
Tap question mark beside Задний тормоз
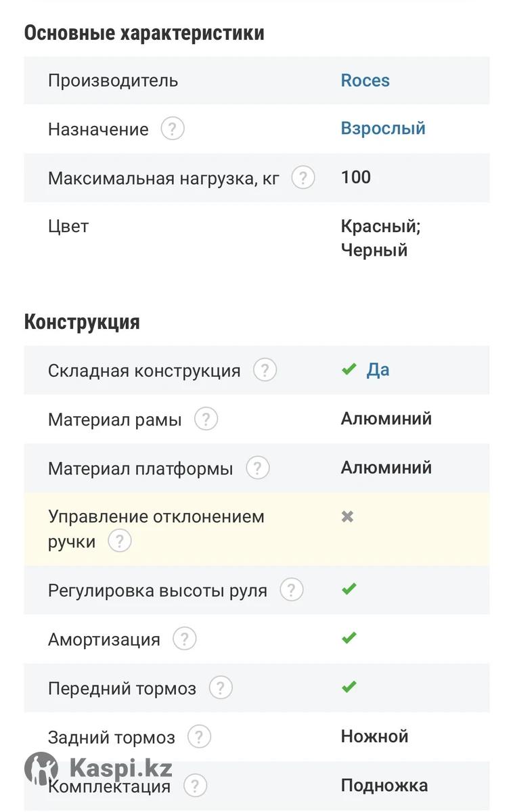tap(199, 736)
